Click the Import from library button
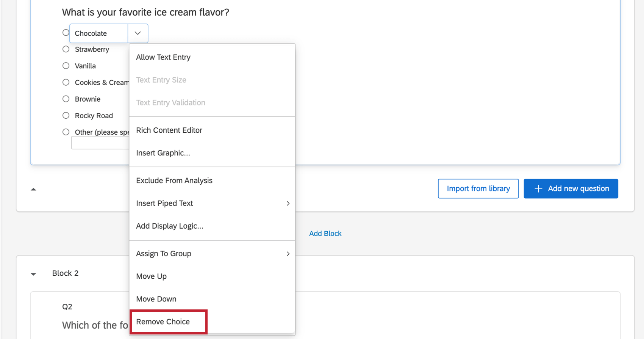Screen dimensions: 644x339 click(478, 188)
